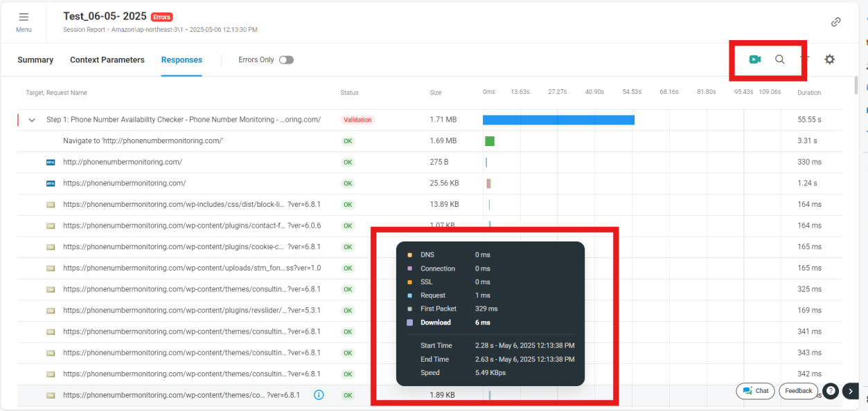868x411 pixels.
Task: Select the uploads/stm_fon… ?ver=1.0 request
Action: tap(429, 268)
